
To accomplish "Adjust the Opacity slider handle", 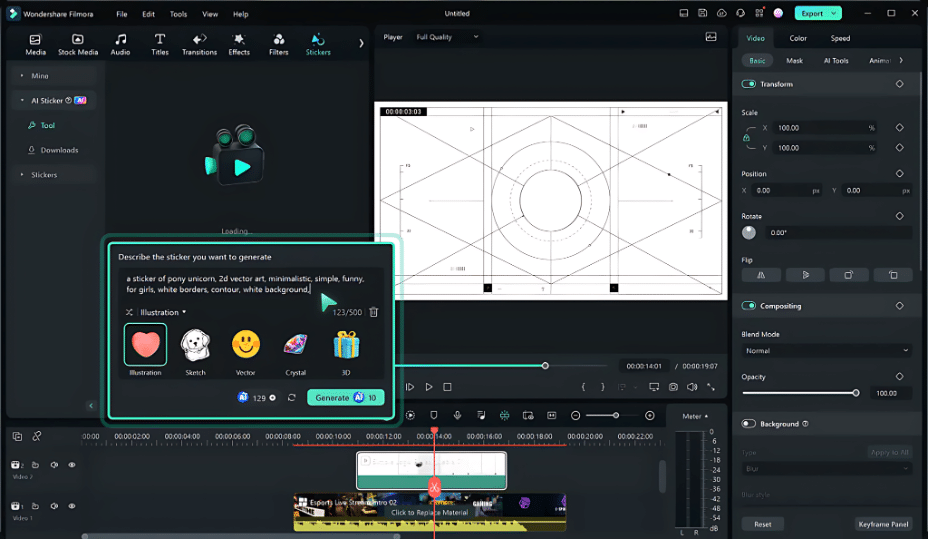I will (x=855, y=393).
